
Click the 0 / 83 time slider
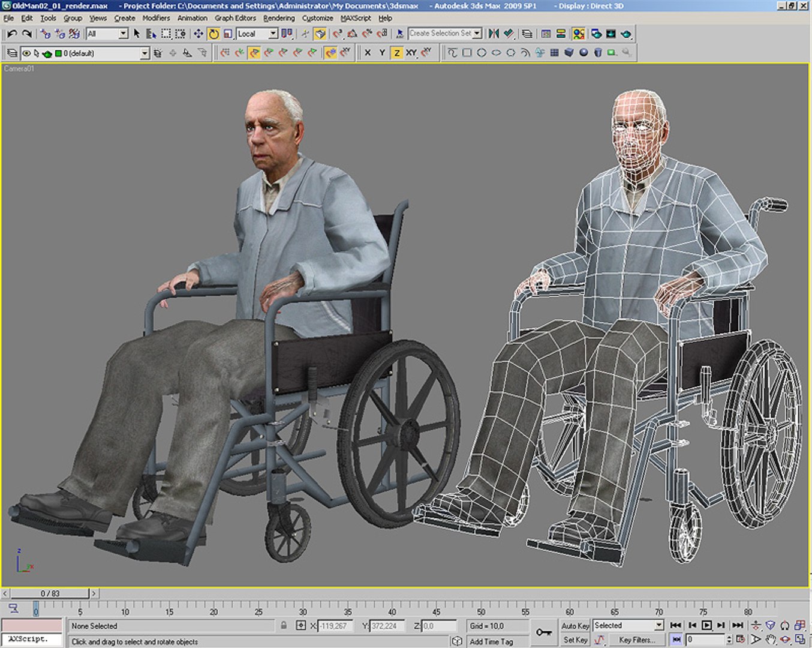tap(50, 593)
